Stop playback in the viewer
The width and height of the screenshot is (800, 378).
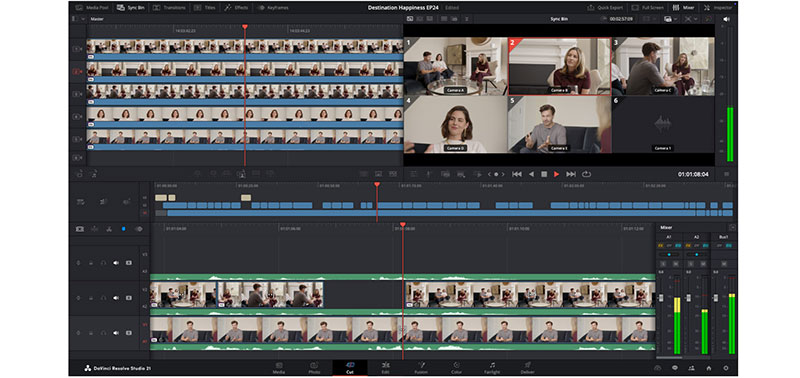point(544,174)
